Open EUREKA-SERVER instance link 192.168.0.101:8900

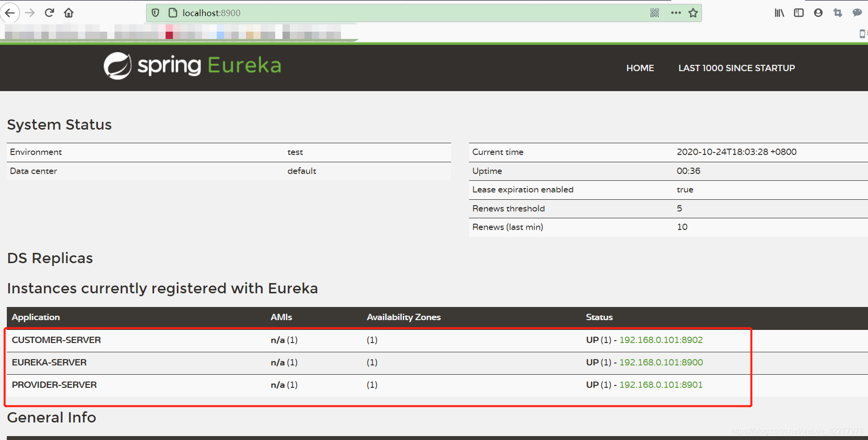(661, 363)
